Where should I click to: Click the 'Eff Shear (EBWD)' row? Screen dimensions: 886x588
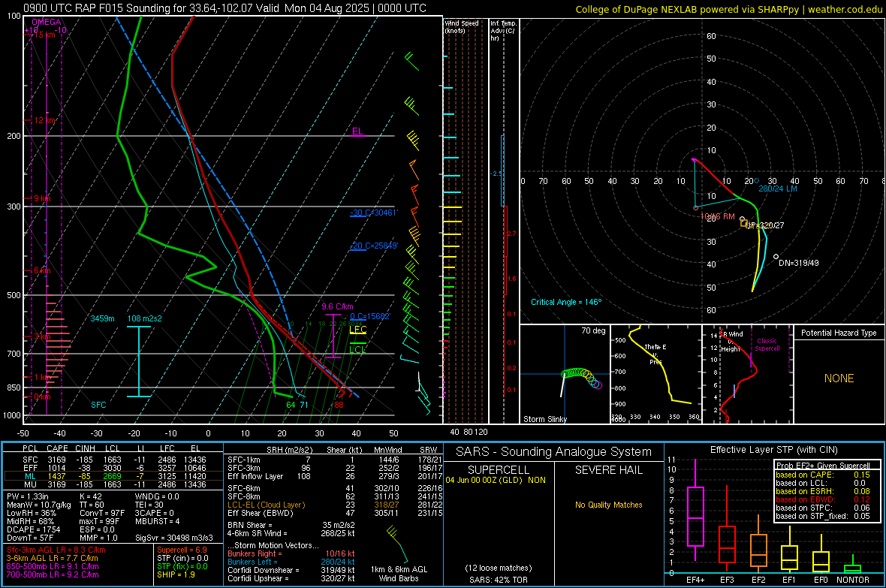pos(335,513)
